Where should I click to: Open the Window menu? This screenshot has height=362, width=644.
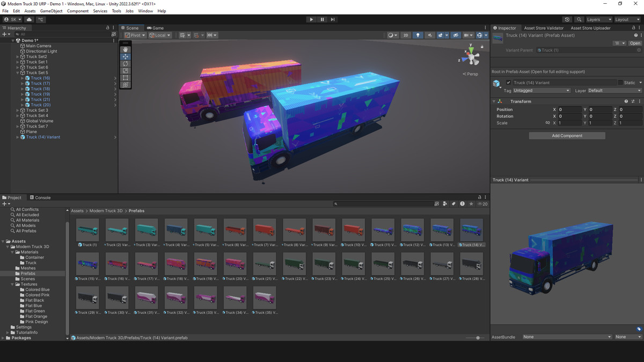[145, 11]
